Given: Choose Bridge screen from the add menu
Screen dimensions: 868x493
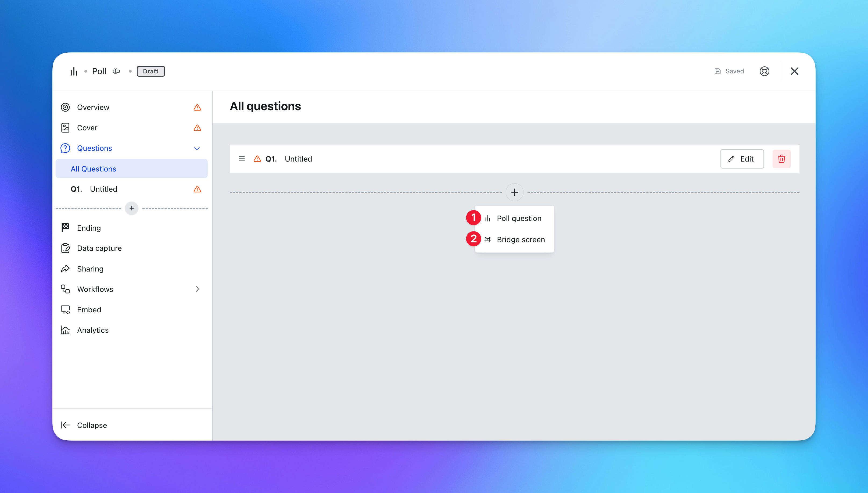Looking at the screenshot, I should coord(521,240).
